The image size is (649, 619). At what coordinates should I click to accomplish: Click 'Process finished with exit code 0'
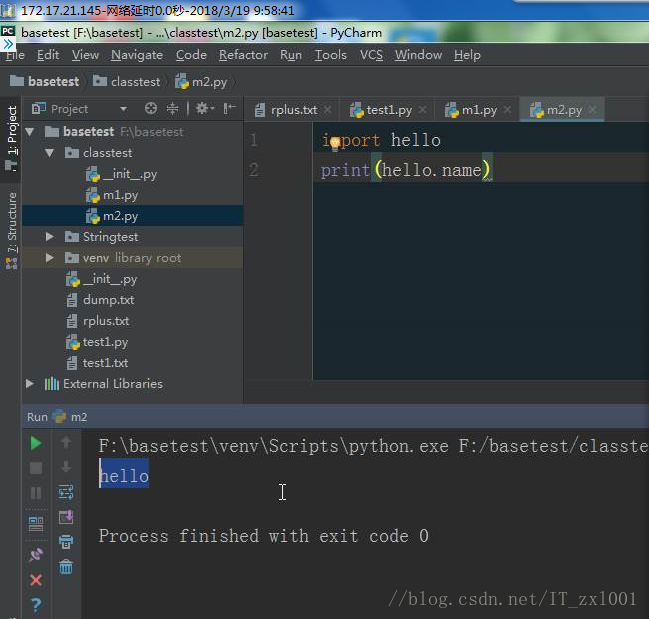point(264,536)
